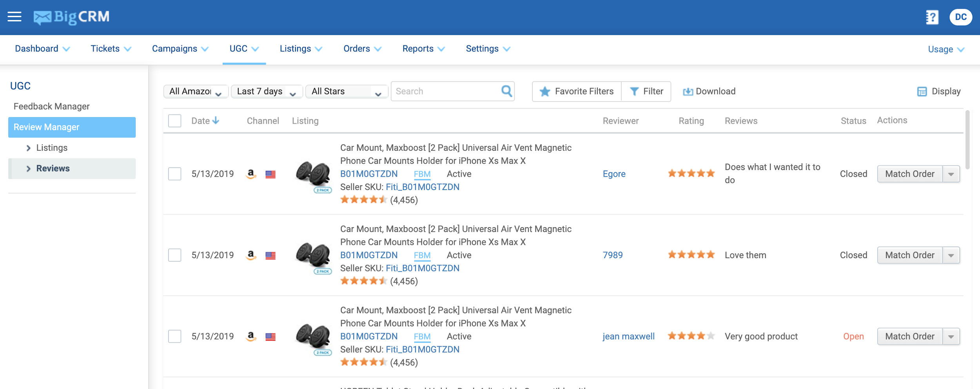Check the 7989 review row checkbox
The image size is (980, 389).
pyautogui.click(x=175, y=255)
